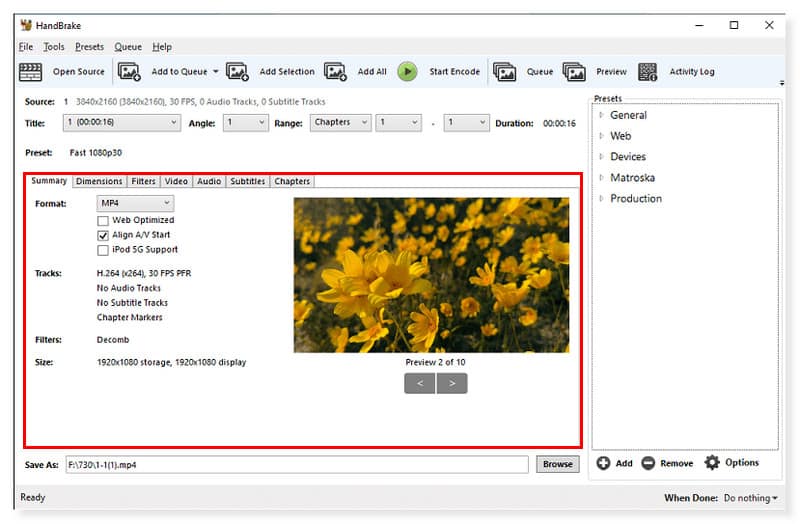Click the Add All icon
The width and height of the screenshot is (800, 524).
point(335,72)
